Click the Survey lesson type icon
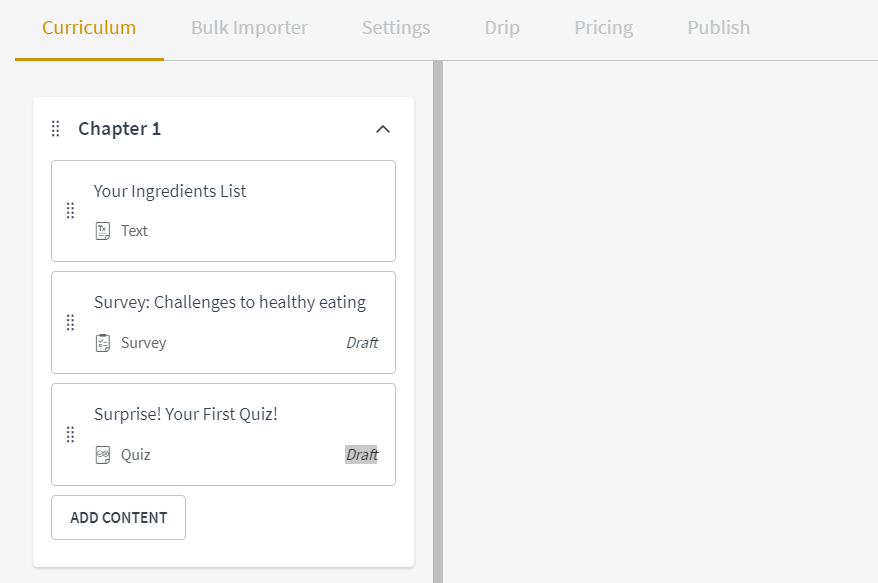878x583 pixels. tap(102, 343)
